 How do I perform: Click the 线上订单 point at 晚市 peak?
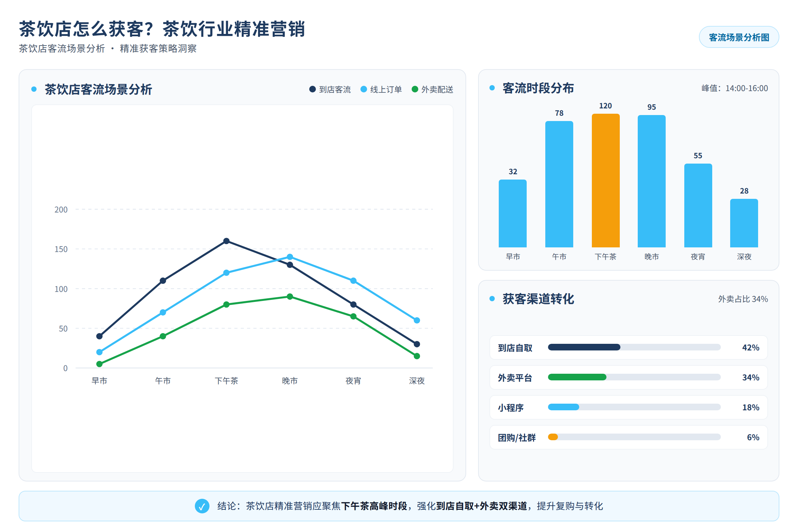pos(290,257)
